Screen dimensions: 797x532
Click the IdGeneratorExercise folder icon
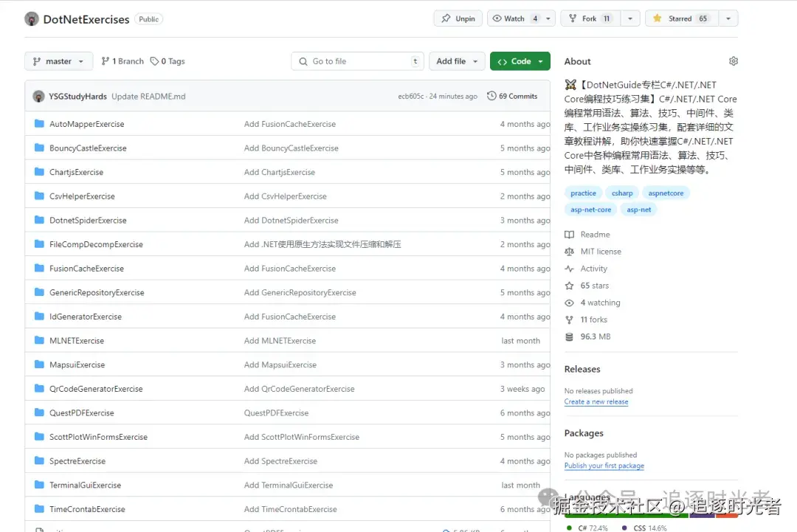click(39, 316)
